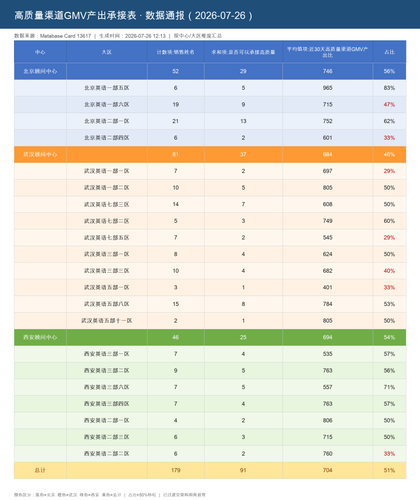The width and height of the screenshot is (420, 500).
Task: Click the 武汉英语三部一区 row label
Action: point(107,254)
